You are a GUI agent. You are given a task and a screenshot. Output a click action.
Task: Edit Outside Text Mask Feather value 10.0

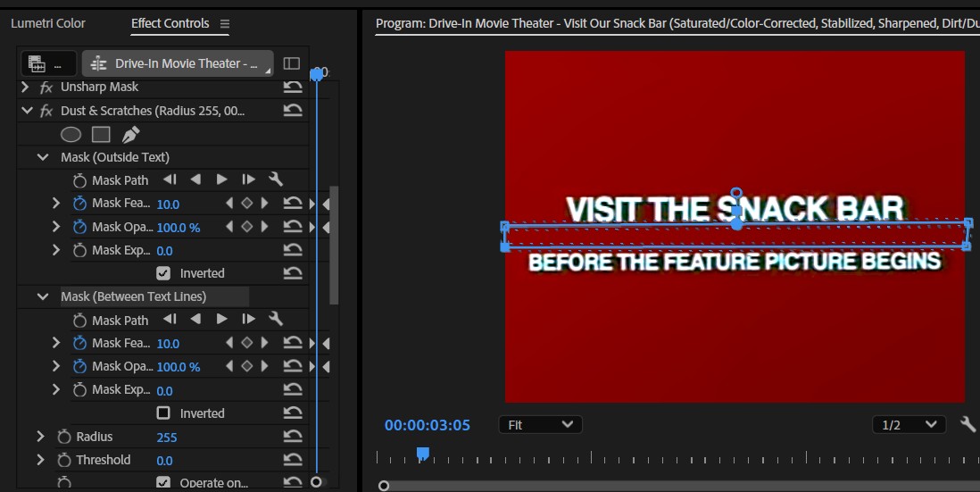click(168, 204)
